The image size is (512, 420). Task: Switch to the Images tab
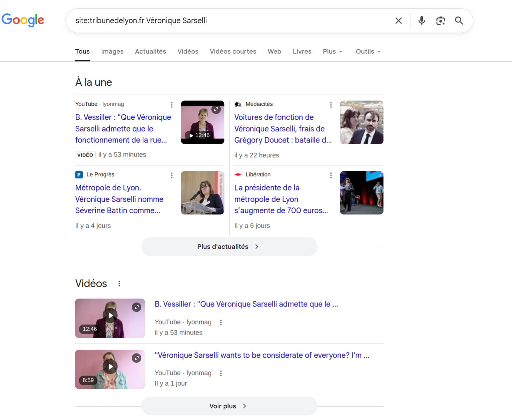(112, 51)
